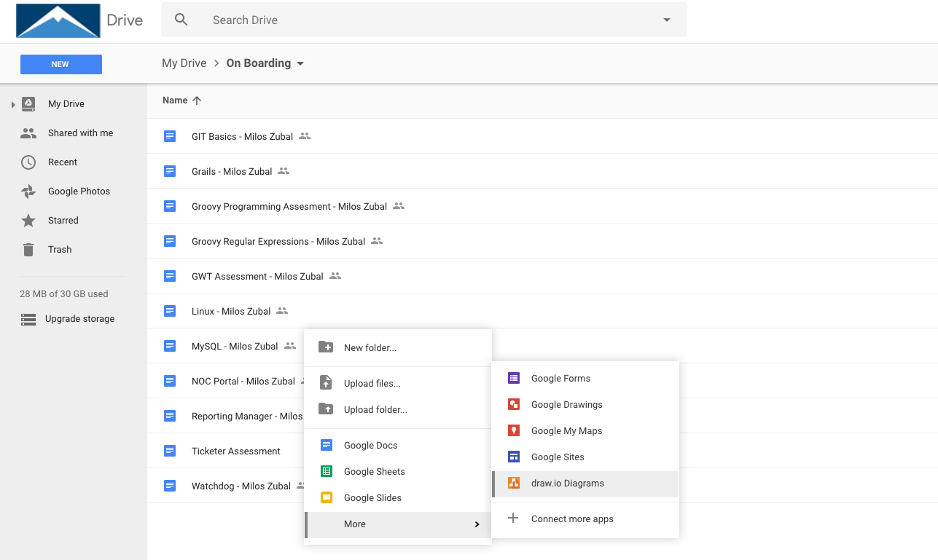Click the Google Sites icon
The image size is (938, 560).
click(x=514, y=457)
